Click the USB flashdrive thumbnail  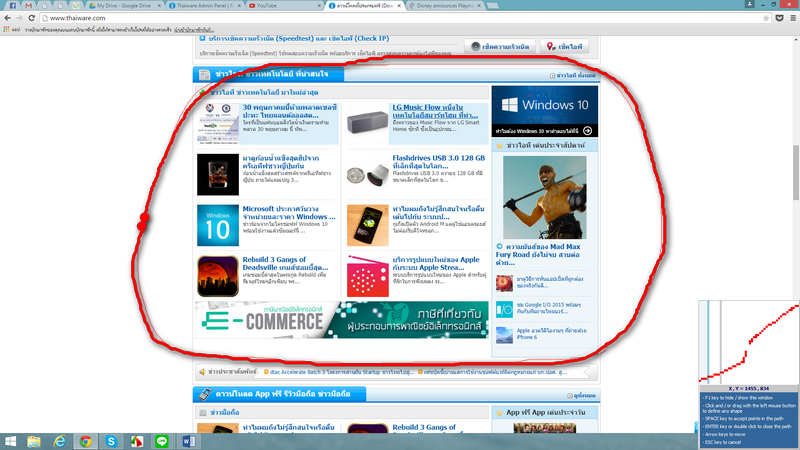(x=368, y=174)
